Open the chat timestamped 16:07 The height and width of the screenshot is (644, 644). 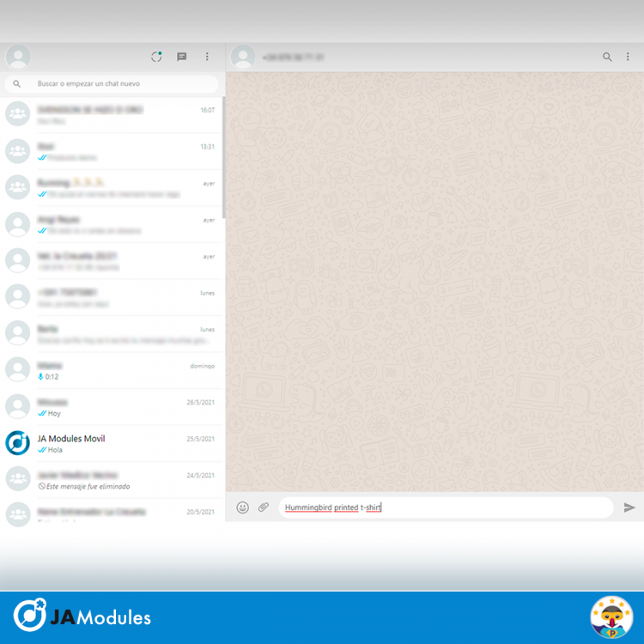point(112,114)
